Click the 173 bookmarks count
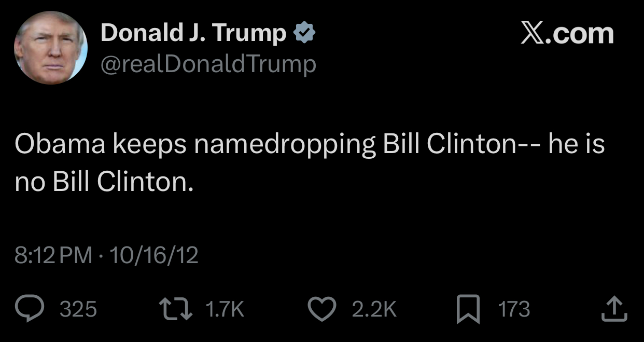 coord(514,309)
